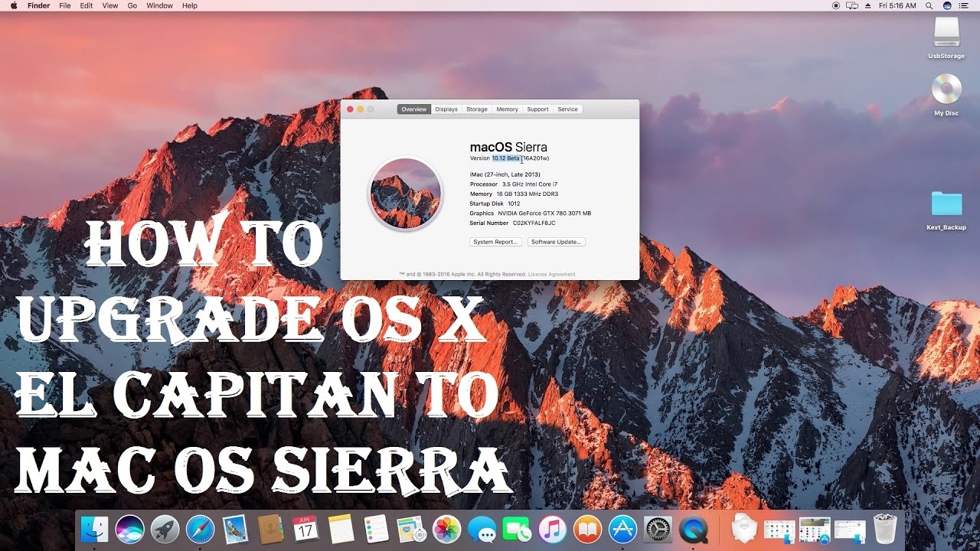Switch to the Displays tab

coord(446,109)
